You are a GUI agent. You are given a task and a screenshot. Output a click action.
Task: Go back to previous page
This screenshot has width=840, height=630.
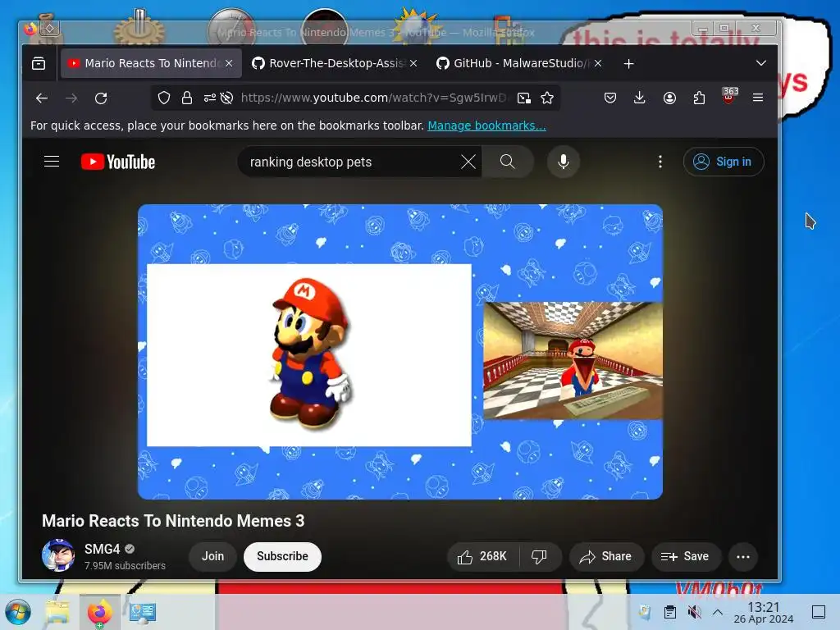click(x=42, y=98)
